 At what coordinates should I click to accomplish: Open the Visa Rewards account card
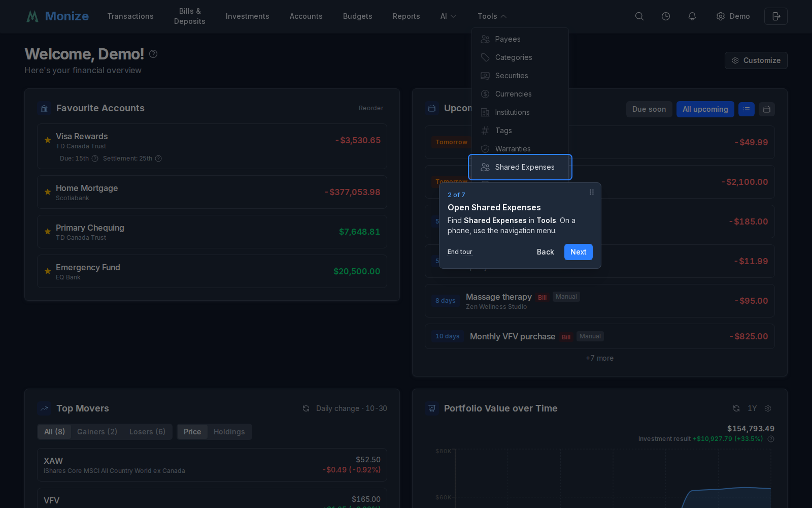coord(212,146)
